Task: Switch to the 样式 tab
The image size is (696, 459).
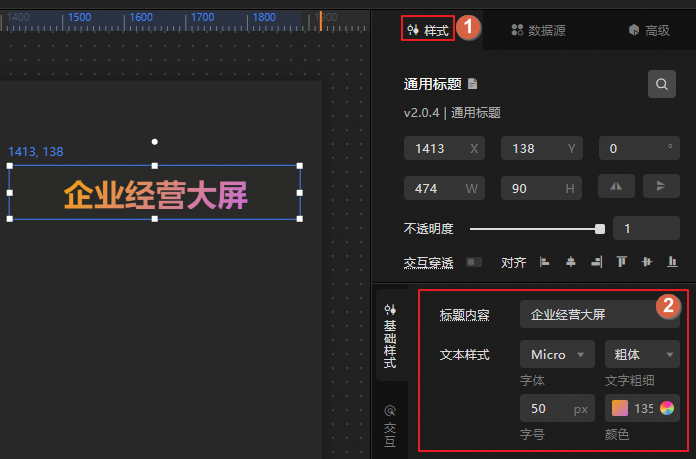Action: pyautogui.click(x=427, y=30)
